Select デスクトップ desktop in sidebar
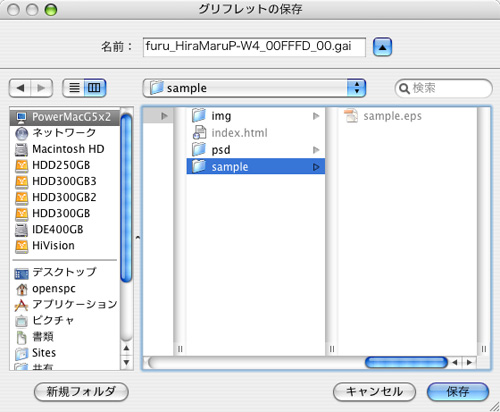Screen dimensions: 500x412 pos(65,272)
